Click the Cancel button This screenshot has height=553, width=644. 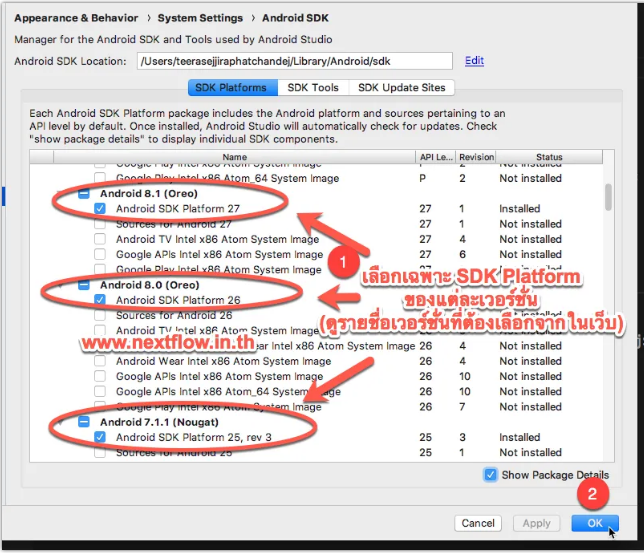pyautogui.click(x=478, y=523)
